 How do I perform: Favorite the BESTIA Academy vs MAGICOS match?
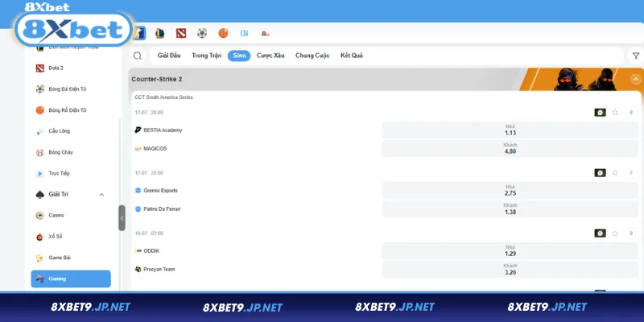pyautogui.click(x=615, y=113)
